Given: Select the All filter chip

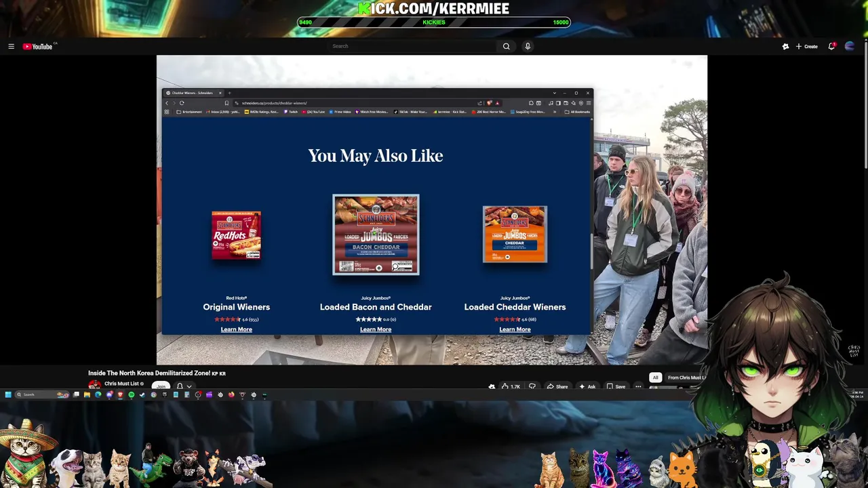Looking at the screenshot, I should [655, 378].
